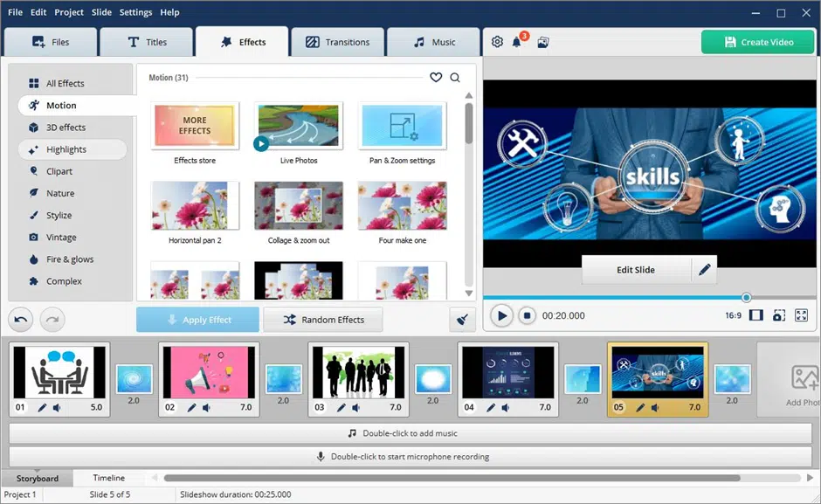Screen dimensions: 821x504
Task: Select the Vintage effects category
Action: [61, 238]
